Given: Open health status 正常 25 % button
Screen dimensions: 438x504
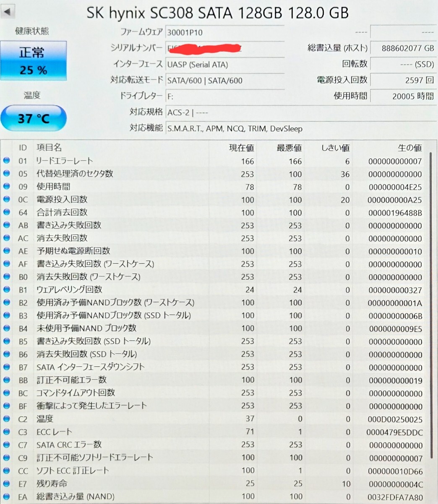Looking at the screenshot, I should point(34,60).
